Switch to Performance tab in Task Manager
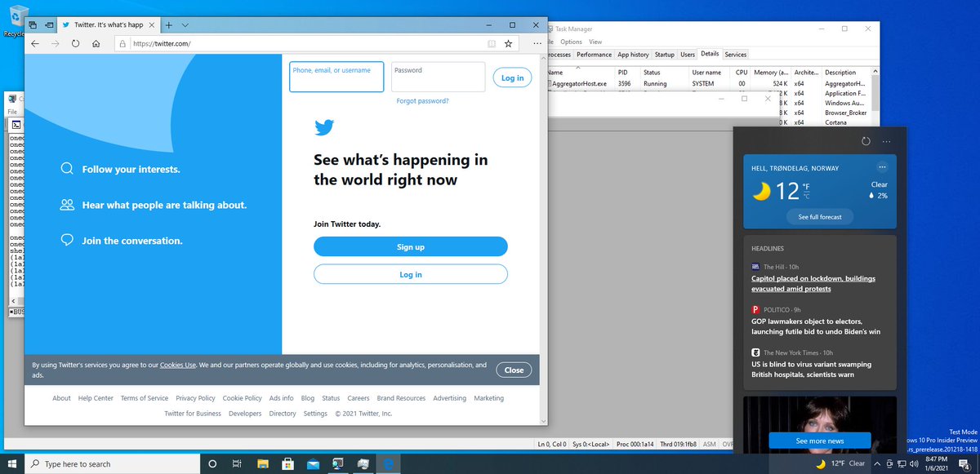Image resolution: width=980 pixels, height=474 pixels. coord(594,54)
